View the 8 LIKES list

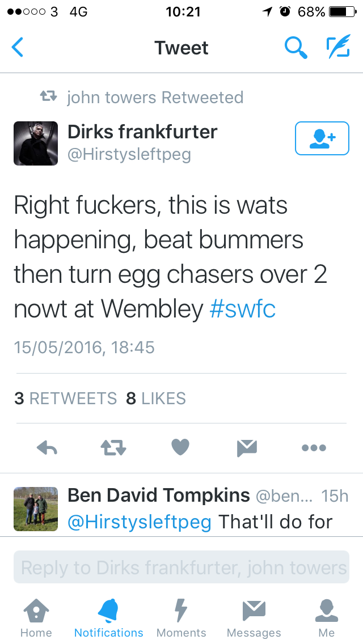point(156,399)
